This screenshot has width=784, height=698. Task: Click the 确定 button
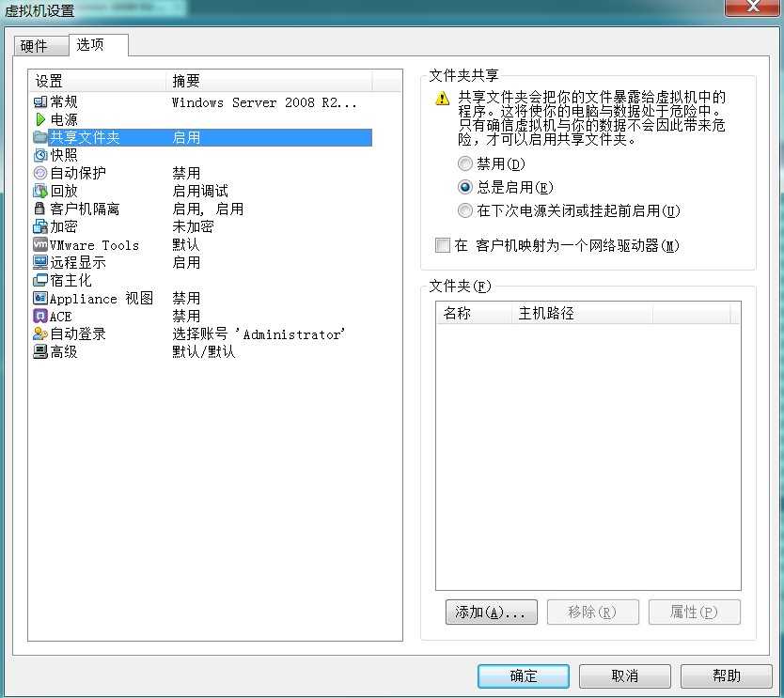(523, 676)
